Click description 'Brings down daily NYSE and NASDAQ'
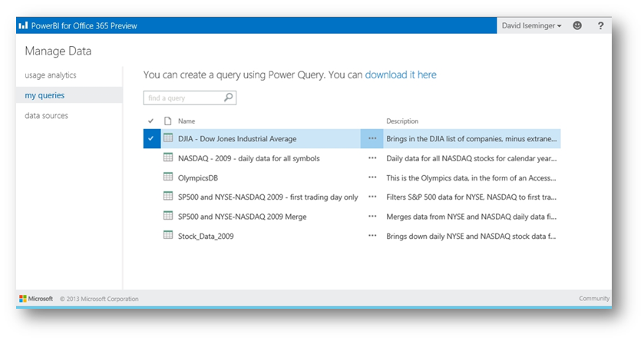The height and width of the screenshot is (341, 644). point(471,237)
